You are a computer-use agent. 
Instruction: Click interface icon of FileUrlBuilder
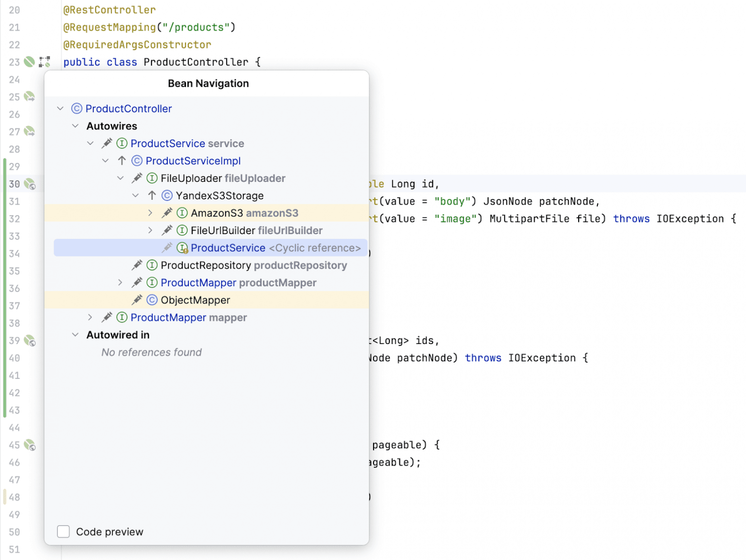coord(182,230)
